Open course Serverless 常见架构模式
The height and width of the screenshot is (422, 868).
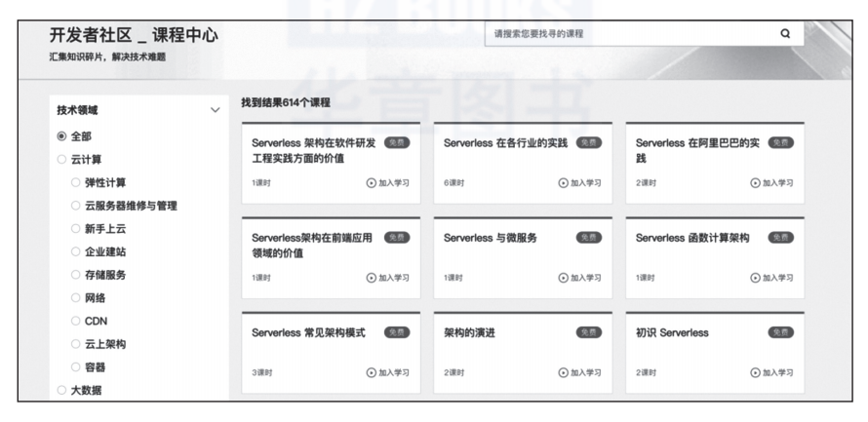point(308,332)
